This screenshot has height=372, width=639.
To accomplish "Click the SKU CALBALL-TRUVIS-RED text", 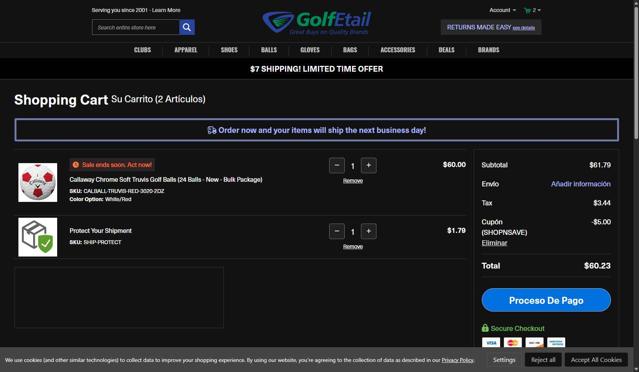I will coord(117,191).
